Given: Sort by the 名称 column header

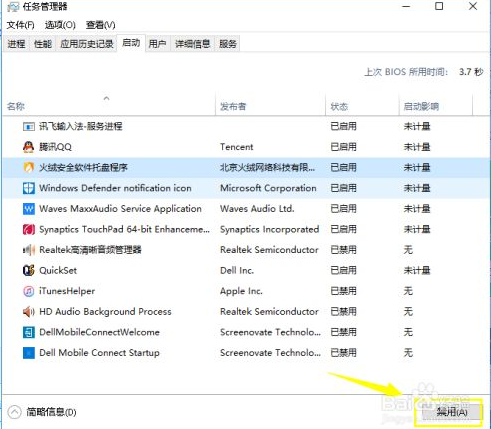Looking at the screenshot, I should (16, 107).
